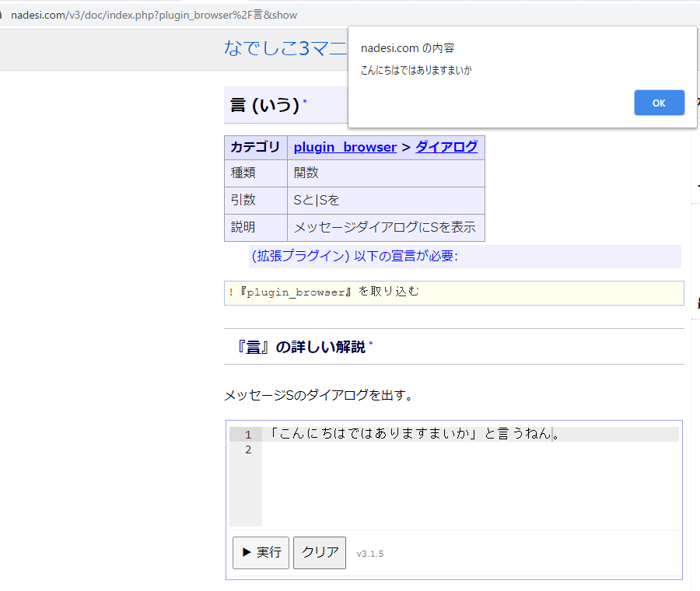Click the メッセージSのダイアログを出す sentence
This screenshot has width=700, height=591.
tap(319, 395)
